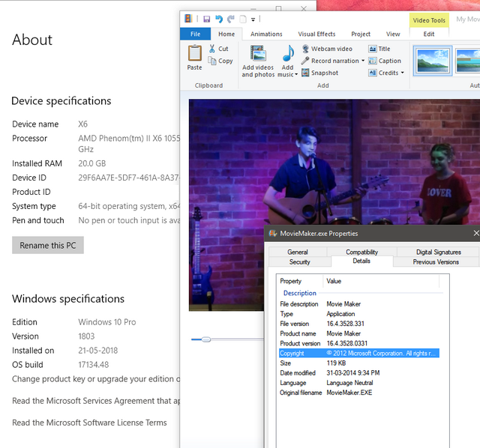This screenshot has height=448, width=480.
Task: Click Record narration microphone button
Action: (330, 61)
